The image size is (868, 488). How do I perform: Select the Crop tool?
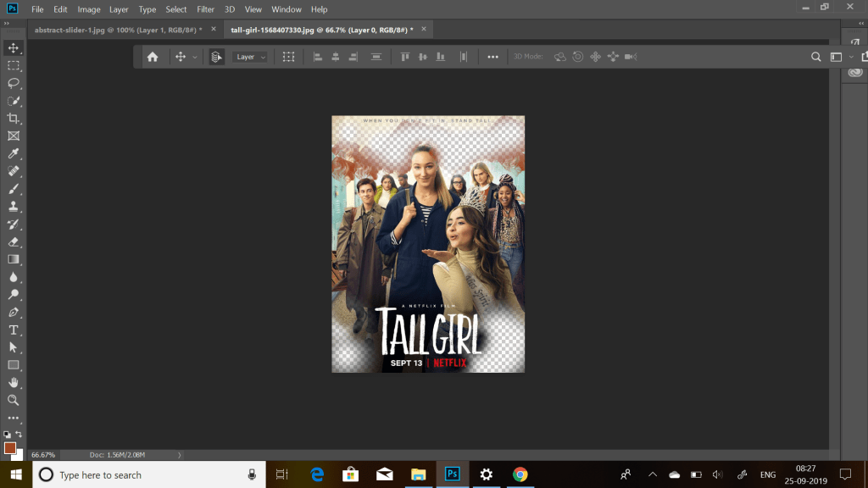[14, 119]
